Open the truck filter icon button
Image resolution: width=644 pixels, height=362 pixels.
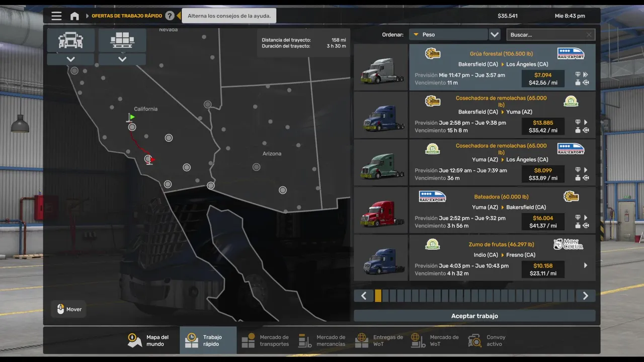(71, 40)
